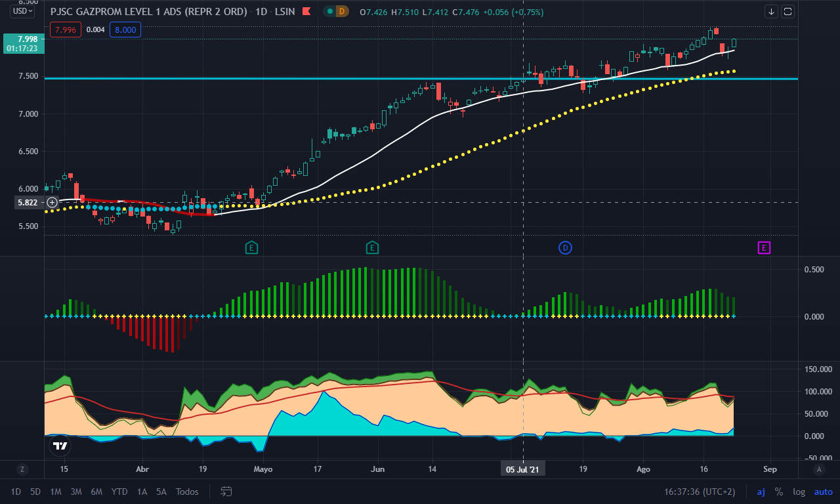Screen dimensions: 840x504
Task: Toggle the percent scale option
Action: pyautogui.click(x=779, y=492)
